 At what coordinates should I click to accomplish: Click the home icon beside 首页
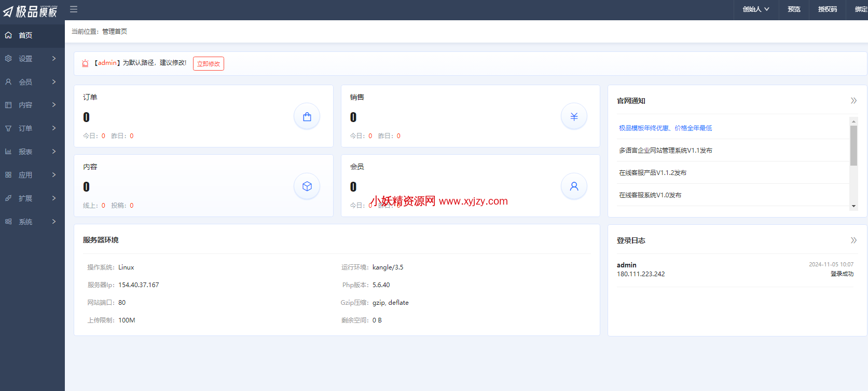(x=8, y=35)
